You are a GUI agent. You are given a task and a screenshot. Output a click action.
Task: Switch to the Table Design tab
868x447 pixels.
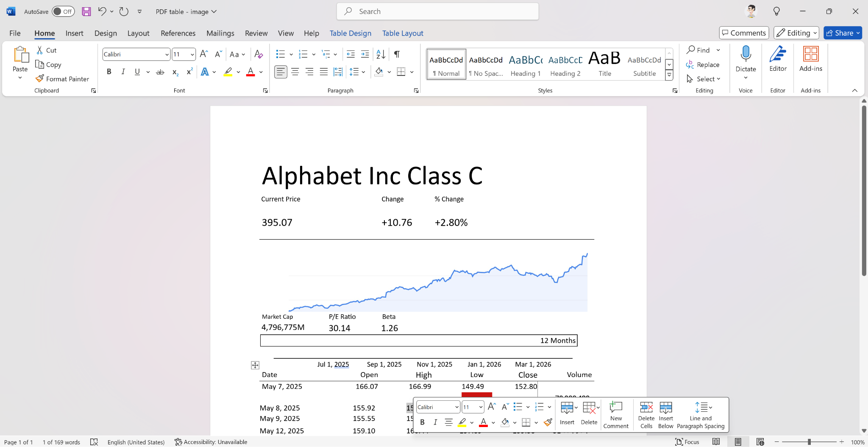tap(351, 33)
